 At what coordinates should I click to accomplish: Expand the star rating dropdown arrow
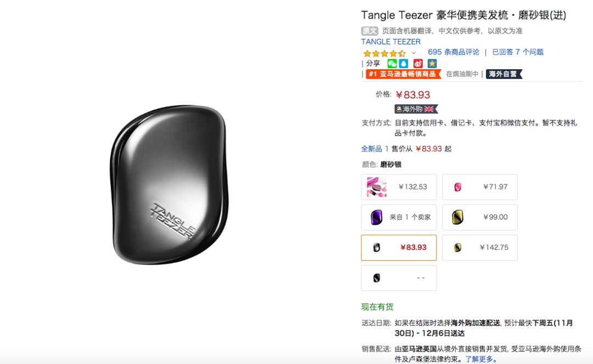(414, 53)
